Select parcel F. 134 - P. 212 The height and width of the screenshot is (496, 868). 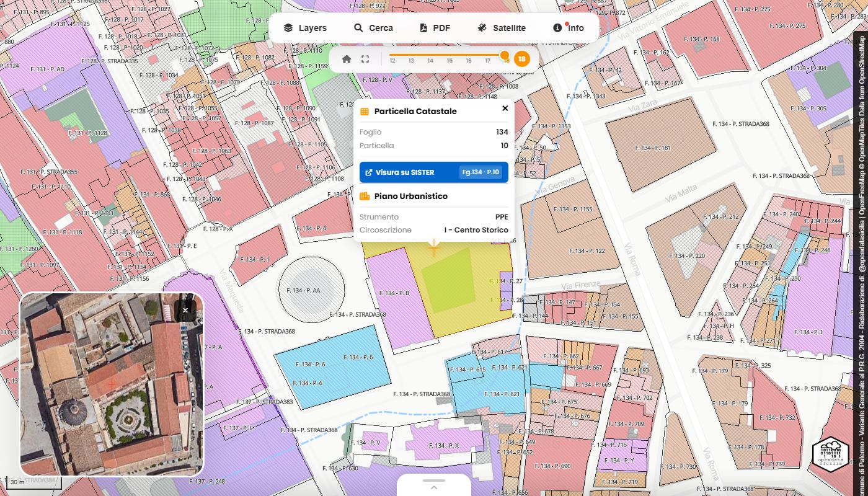[722, 217]
